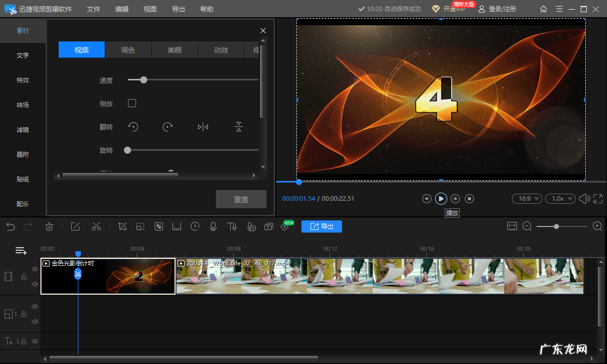Click the crop tool icon in timeline toolbar
Viewport: 607px width, 364px height.
tap(122, 226)
